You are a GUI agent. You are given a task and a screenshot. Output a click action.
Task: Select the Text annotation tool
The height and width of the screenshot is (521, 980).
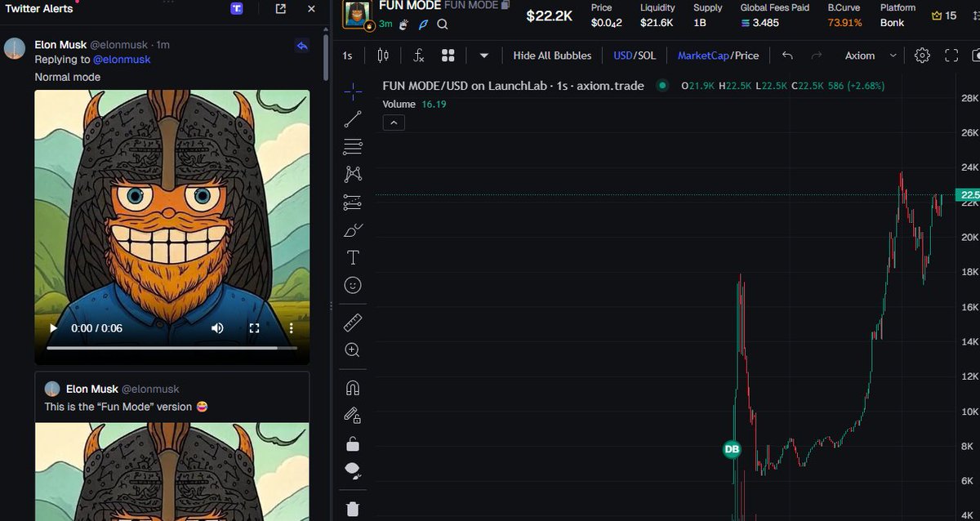coord(353,258)
